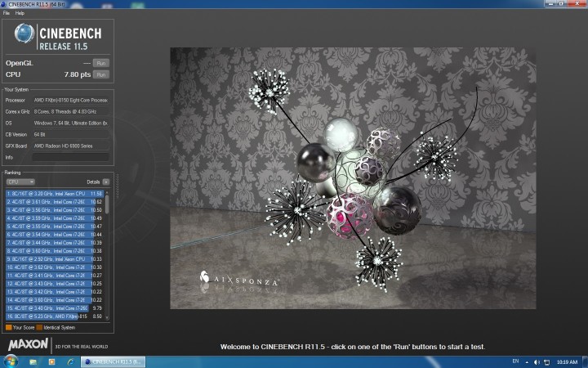Screen dimensions: 588x368
Task: Open the File menu
Action: [x=7, y=13]
